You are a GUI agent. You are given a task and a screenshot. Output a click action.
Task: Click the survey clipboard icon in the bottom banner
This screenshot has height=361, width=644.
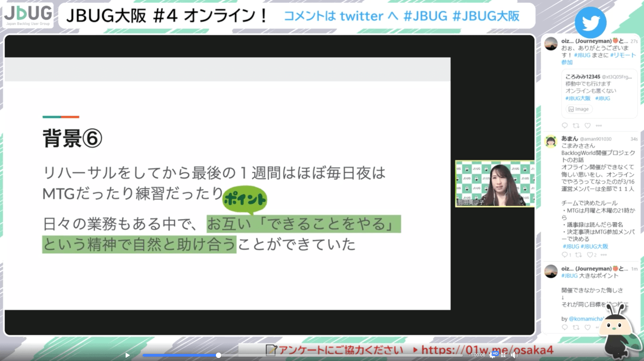(271, 350)
